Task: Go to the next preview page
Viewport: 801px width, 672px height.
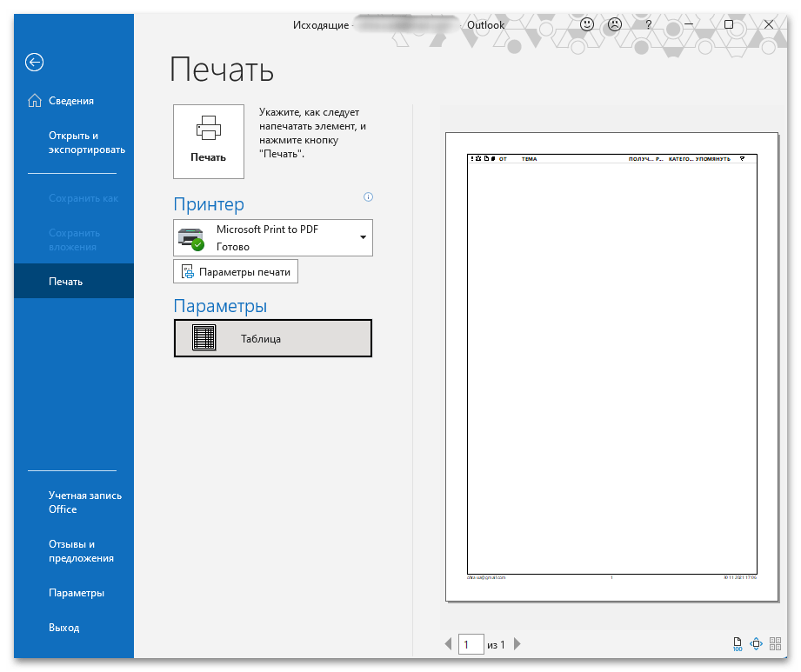Action: (x=517, y=644)
